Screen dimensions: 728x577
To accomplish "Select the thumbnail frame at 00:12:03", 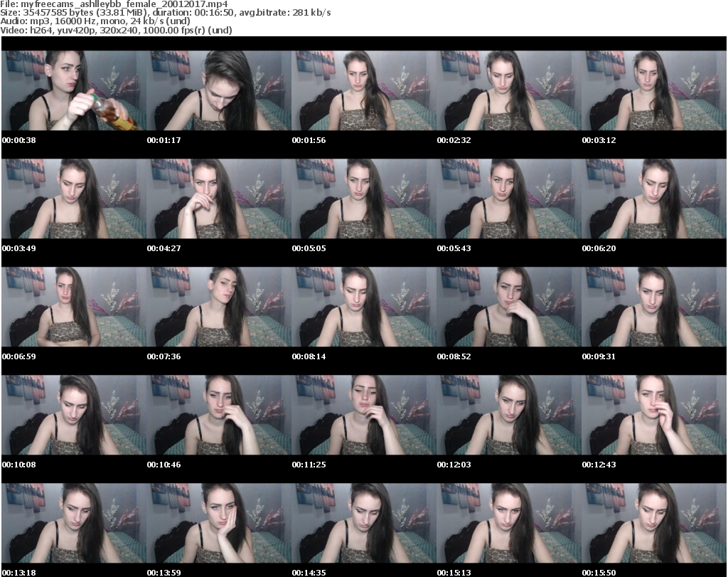I will 509,415.
